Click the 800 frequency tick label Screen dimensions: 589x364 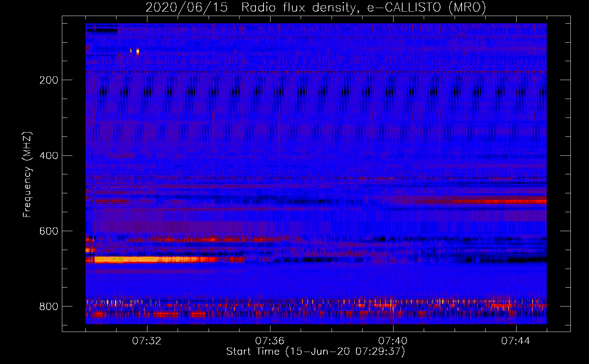coord(49,306)
